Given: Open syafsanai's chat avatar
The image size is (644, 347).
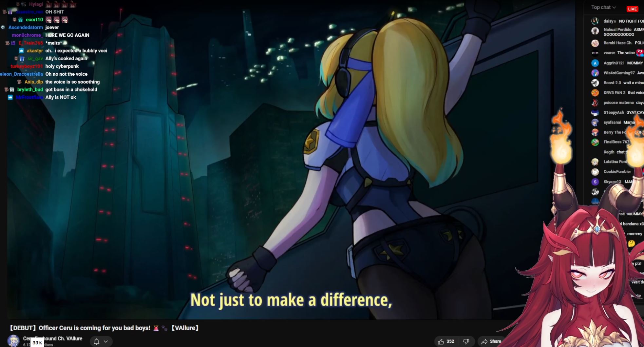Looking at the screenshot, I should point(595,123).
